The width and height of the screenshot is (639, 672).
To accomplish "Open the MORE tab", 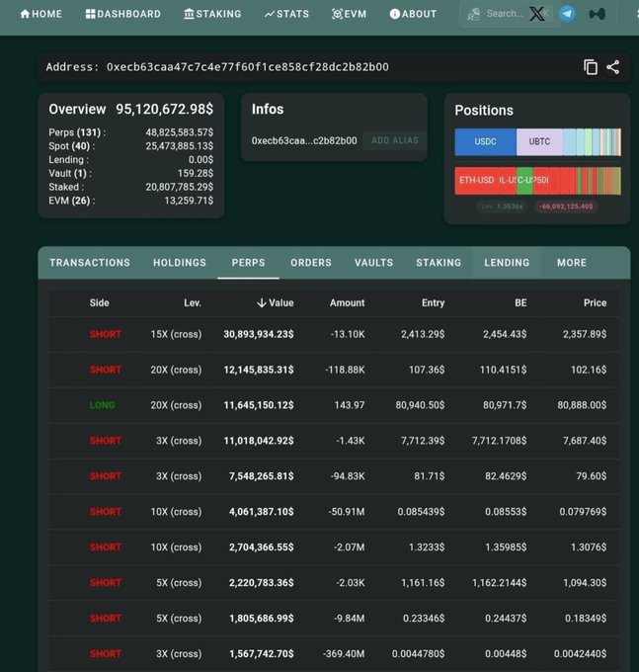I will click(x=572, y=263).
